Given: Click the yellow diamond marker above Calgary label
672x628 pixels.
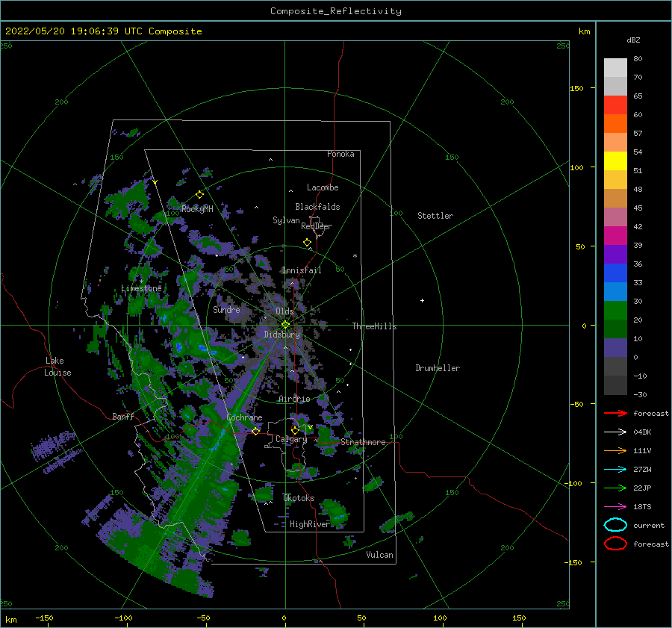Looking at the screenshot, I should [295, 430].
